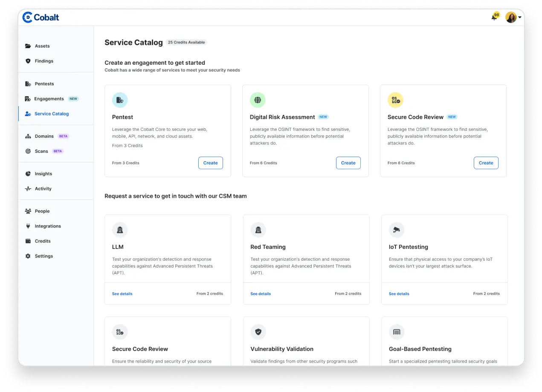Open IoT Pentesting details link

pyautogui.click(x=399, y=294)
